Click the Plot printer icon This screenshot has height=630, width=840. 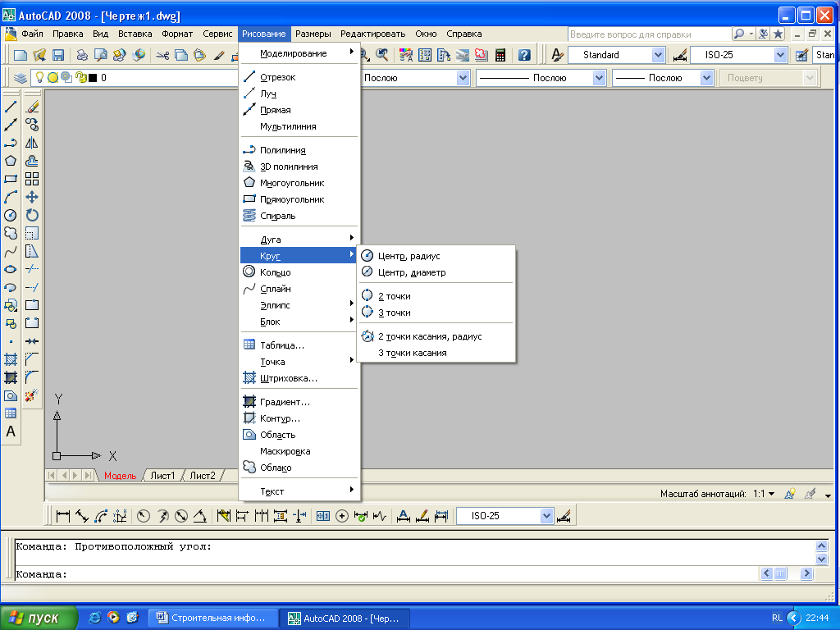tap(82, 55)
